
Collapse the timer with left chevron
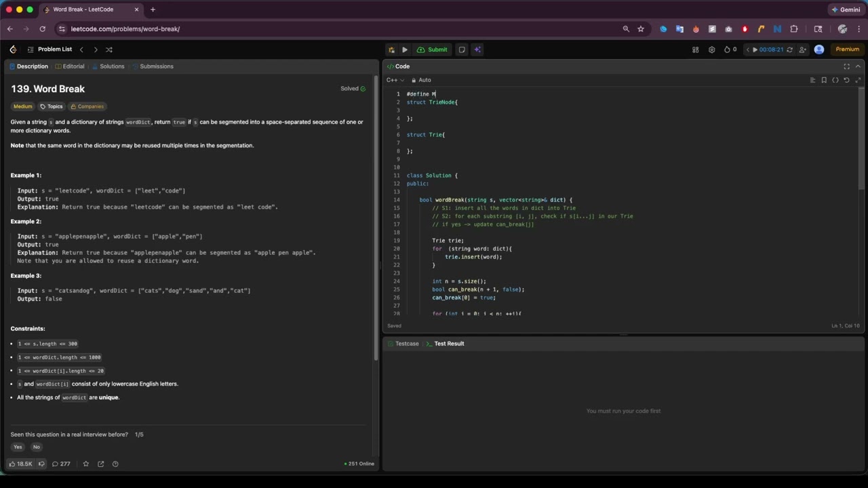[747, 49]
